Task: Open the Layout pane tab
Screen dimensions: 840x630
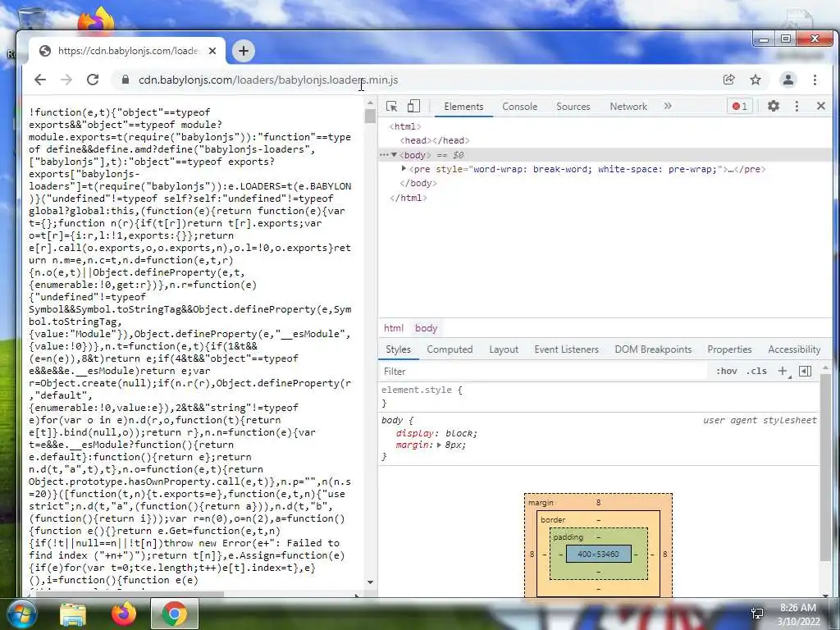Action: tap(504, 349)
